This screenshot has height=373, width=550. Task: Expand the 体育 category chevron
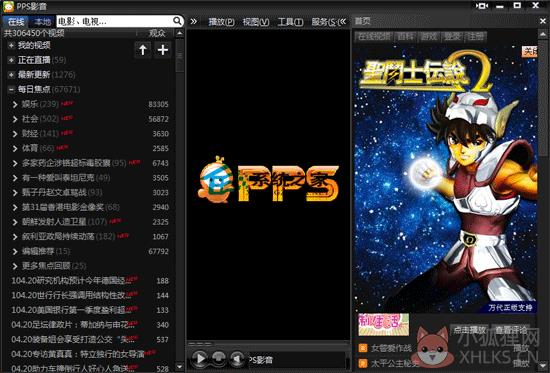15,148
